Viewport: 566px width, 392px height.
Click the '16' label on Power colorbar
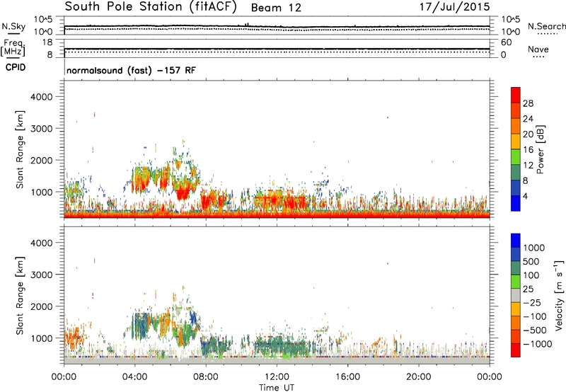(528, 150)
